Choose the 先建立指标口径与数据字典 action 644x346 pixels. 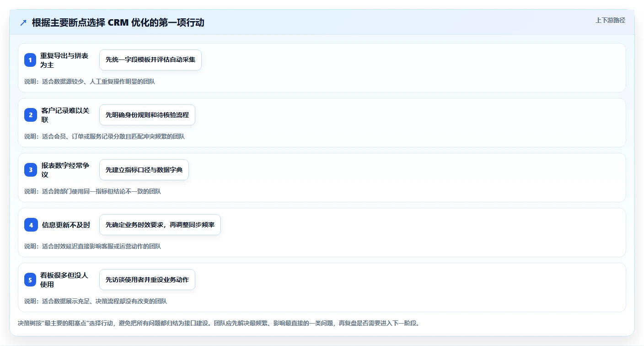[144, 170]
